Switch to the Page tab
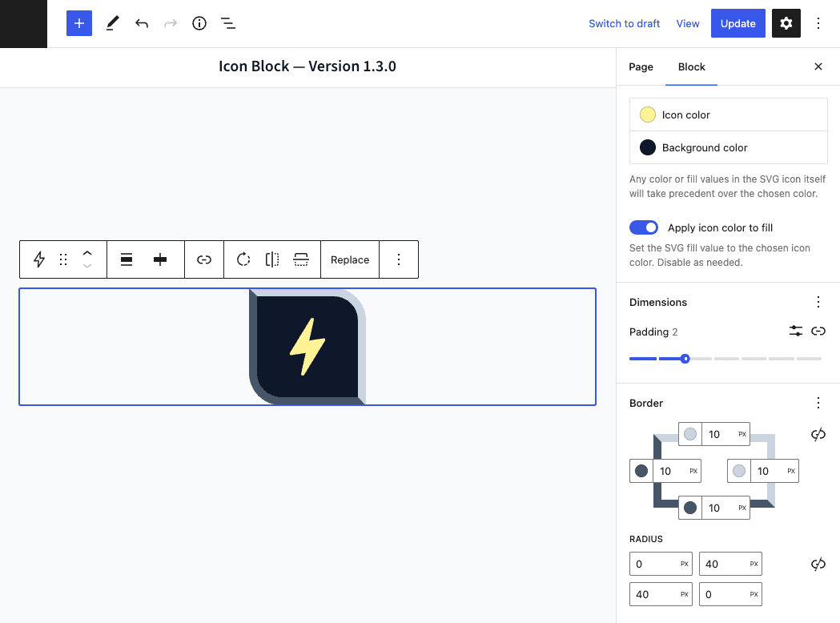This screenshot has height=623, width=840. click(641, 66)
